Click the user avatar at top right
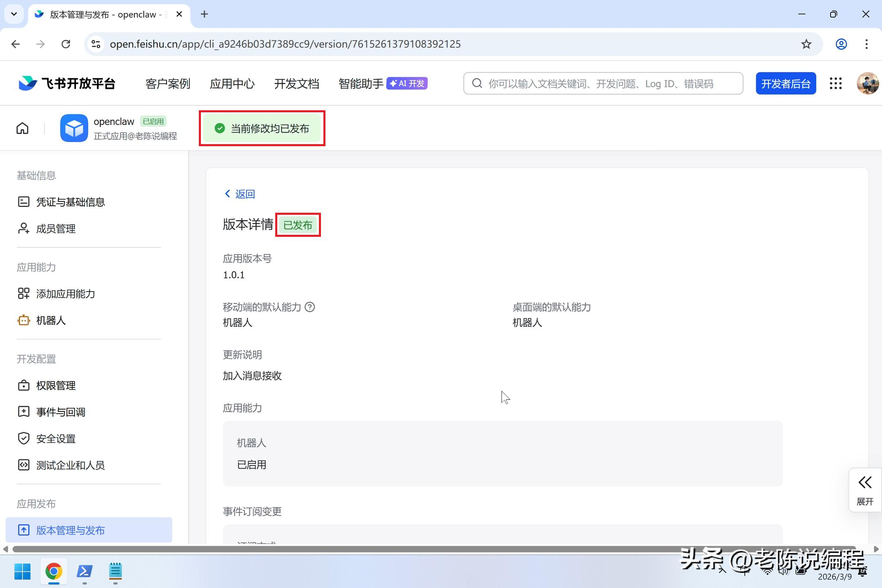882x588 pixels. tap(867, 83)
